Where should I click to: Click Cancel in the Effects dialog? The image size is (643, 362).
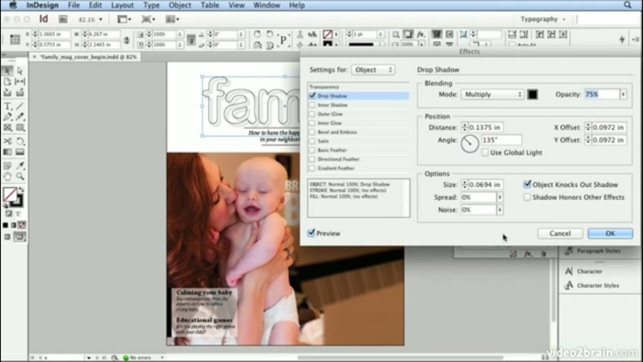coord(560,233)
